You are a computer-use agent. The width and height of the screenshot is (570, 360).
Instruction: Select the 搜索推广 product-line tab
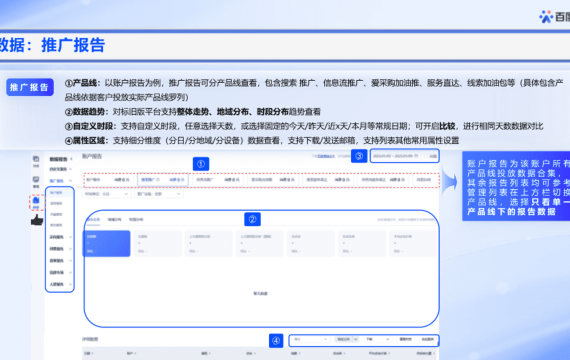pos(162,180)
